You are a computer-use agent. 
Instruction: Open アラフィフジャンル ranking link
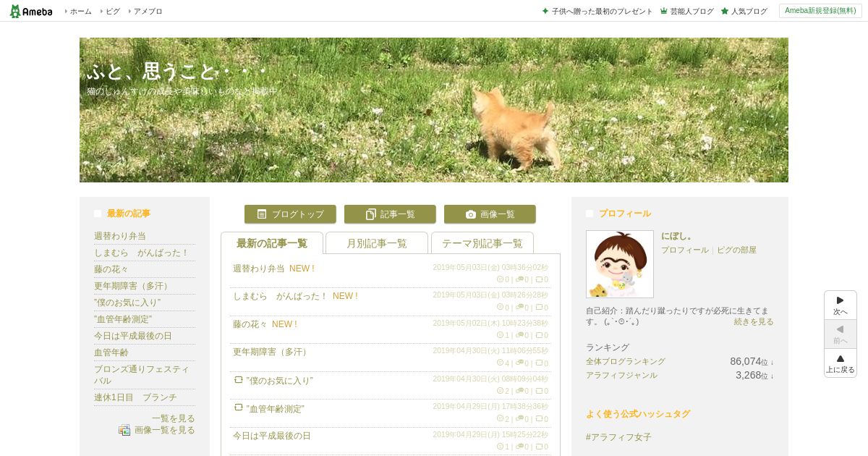tap(621, 375)
